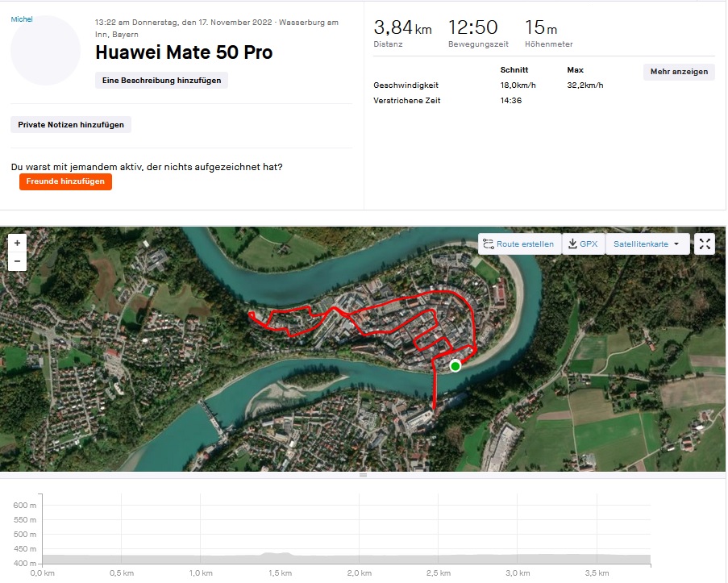Click the elevation profile chart area

pos(345,532)
